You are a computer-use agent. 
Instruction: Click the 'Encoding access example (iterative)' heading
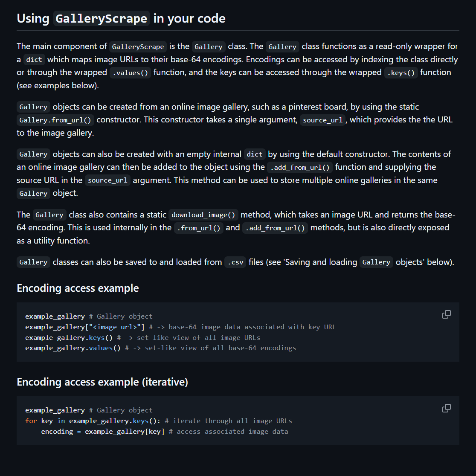point(102,382)
